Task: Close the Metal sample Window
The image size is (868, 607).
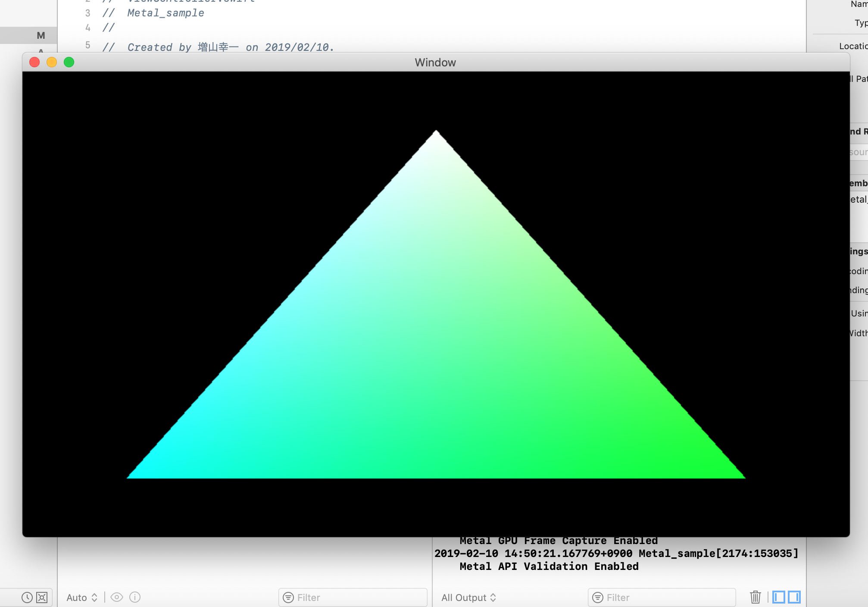Action: [x=34, y=62]
